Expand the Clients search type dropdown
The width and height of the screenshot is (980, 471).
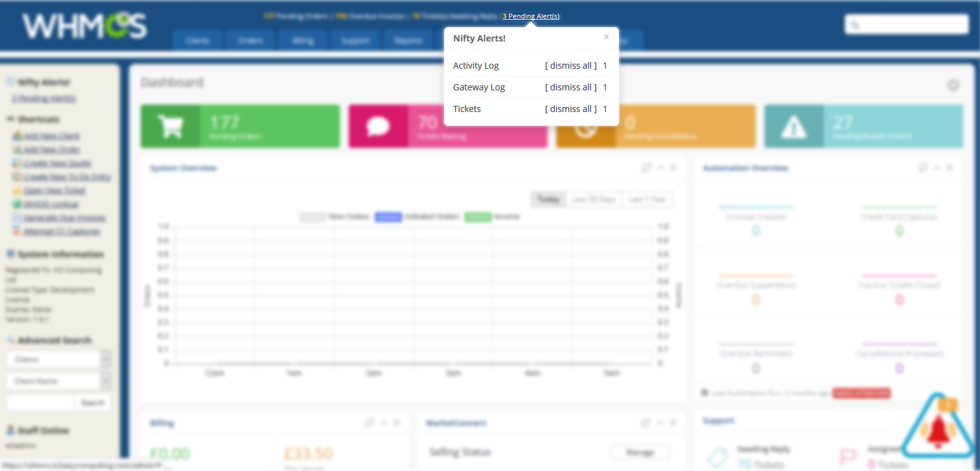(106, 359)
